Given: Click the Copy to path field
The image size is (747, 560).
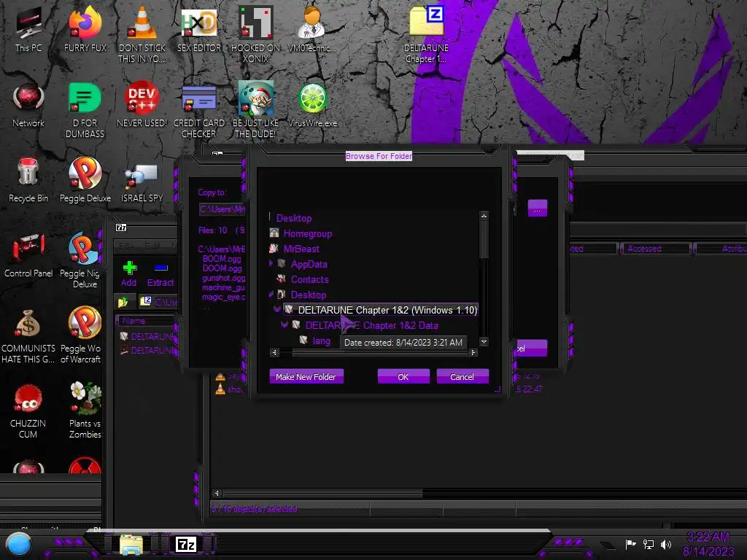Looking at the screenshot, I should click(x=222, y=209).
